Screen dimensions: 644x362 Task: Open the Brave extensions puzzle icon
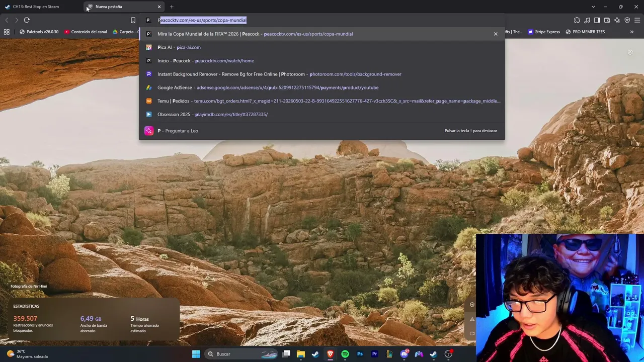[x=577, y=20]
